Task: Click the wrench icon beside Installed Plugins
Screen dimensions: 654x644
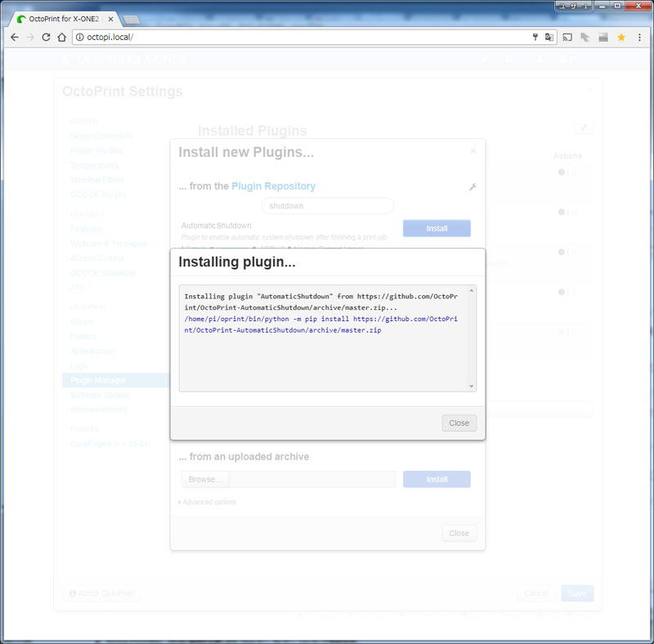Action: [584, 127]
